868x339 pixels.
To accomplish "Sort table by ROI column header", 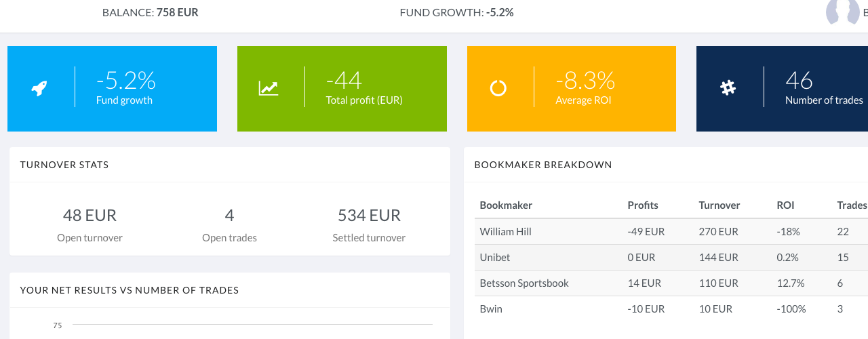I will [x=785, y=205].
